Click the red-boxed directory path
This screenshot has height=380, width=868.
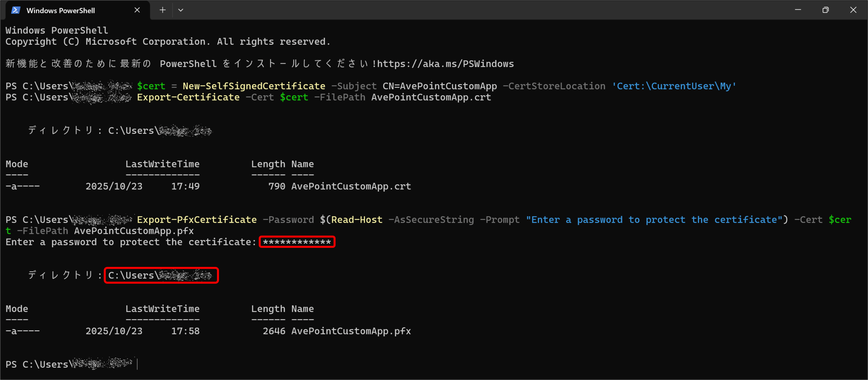click(161, 275)
